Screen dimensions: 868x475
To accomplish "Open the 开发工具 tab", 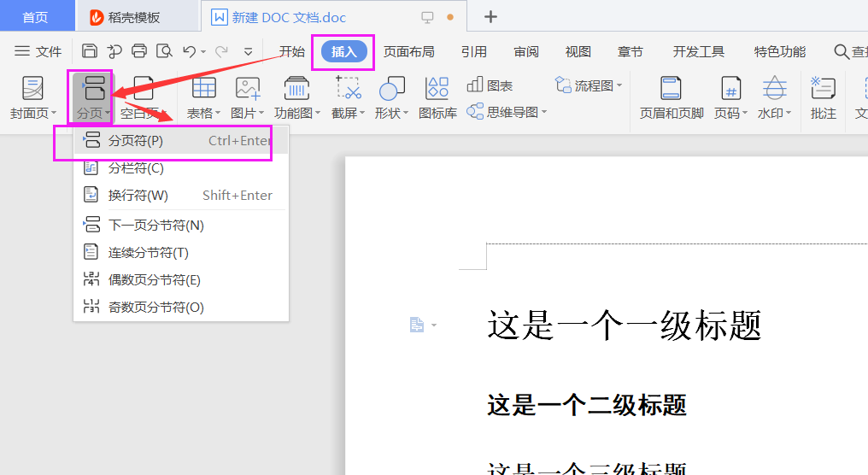I will [x=698, y=51].
